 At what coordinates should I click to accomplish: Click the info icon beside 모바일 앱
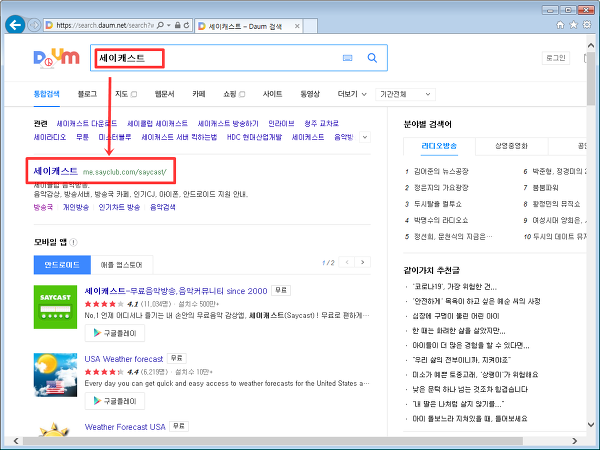point(73,242)
